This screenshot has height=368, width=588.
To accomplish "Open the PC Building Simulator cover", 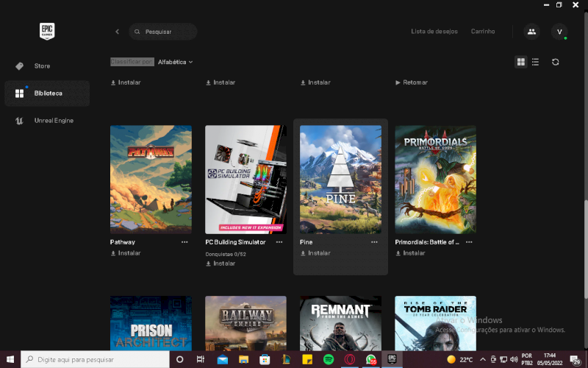I will (x=245, y=180).
